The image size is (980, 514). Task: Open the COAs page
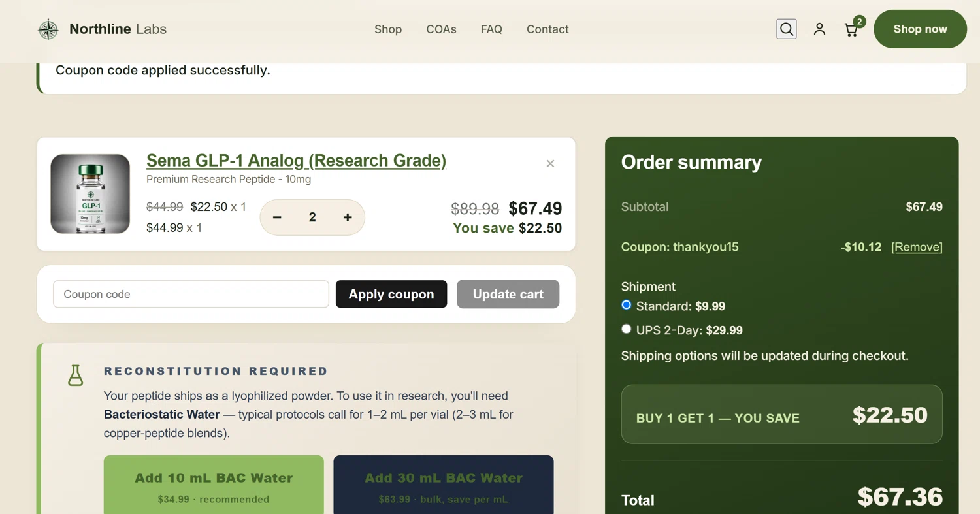(x=441, y=29)
